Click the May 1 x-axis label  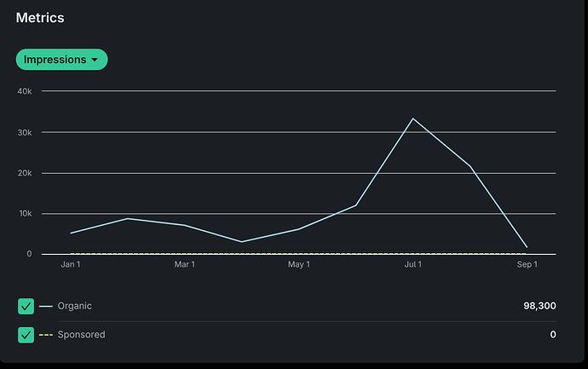pyautogui.click(x=298, y=265)
